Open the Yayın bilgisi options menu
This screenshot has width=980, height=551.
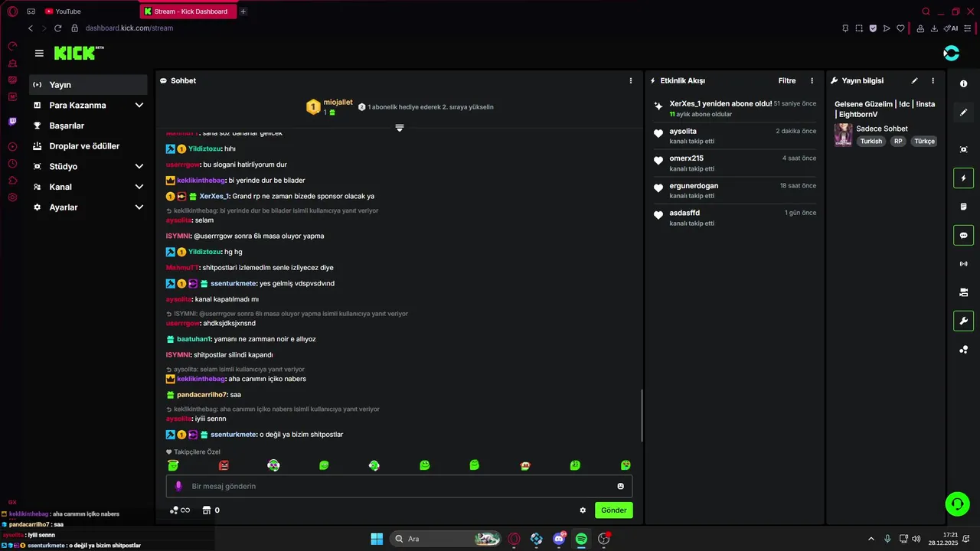[933, 80]
